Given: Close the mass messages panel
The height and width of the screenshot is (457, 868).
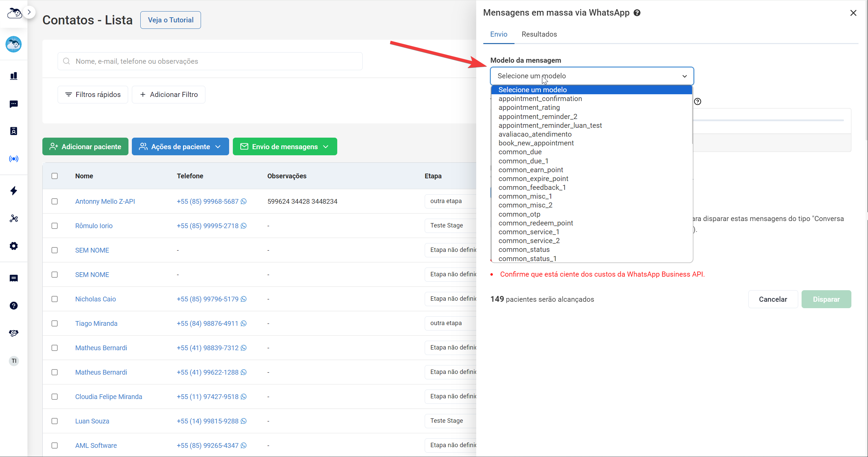Looking at the screenshot, I should point(853,13).
